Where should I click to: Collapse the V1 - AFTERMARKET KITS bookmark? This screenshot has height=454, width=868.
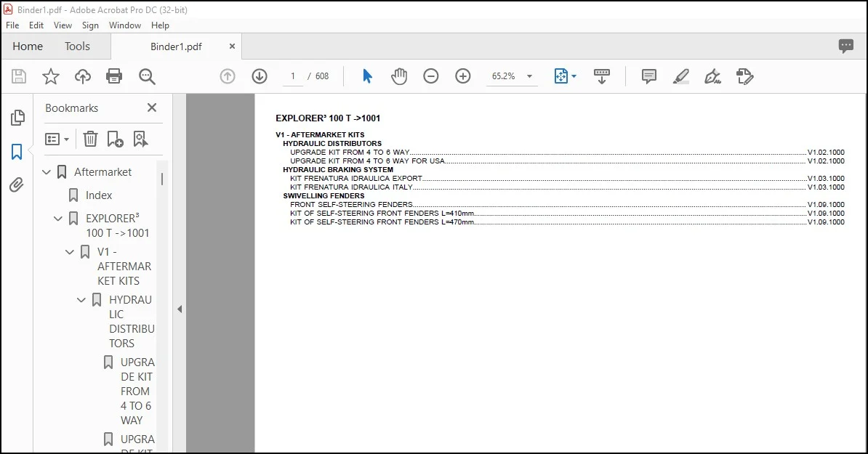[70, 252]
